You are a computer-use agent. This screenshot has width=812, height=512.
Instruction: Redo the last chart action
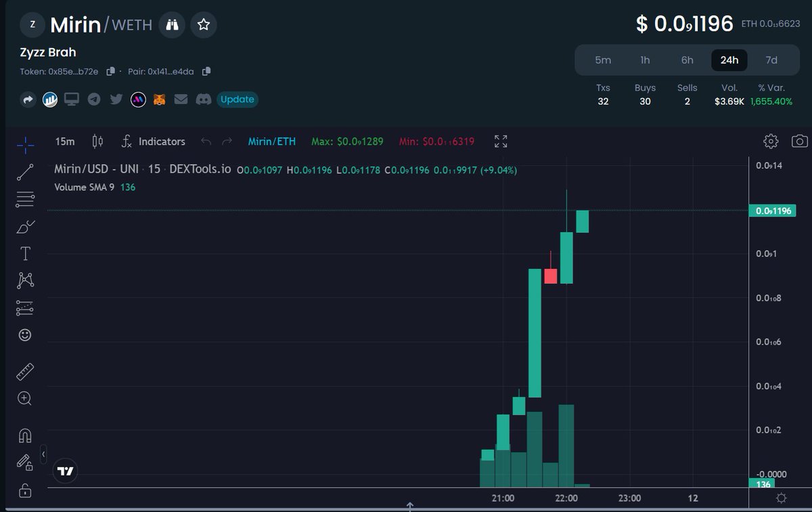[x=227, y=142]
